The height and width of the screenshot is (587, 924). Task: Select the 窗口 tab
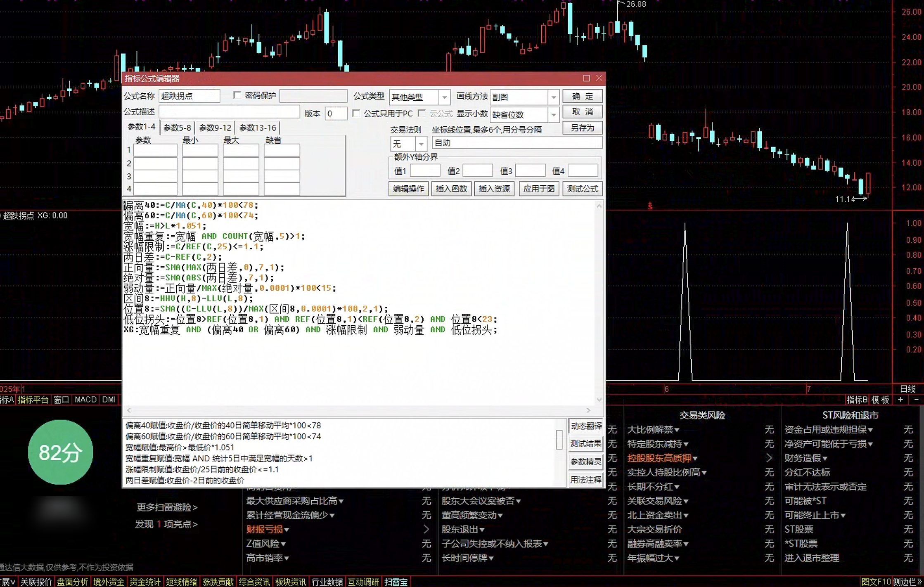pos(61,400)
